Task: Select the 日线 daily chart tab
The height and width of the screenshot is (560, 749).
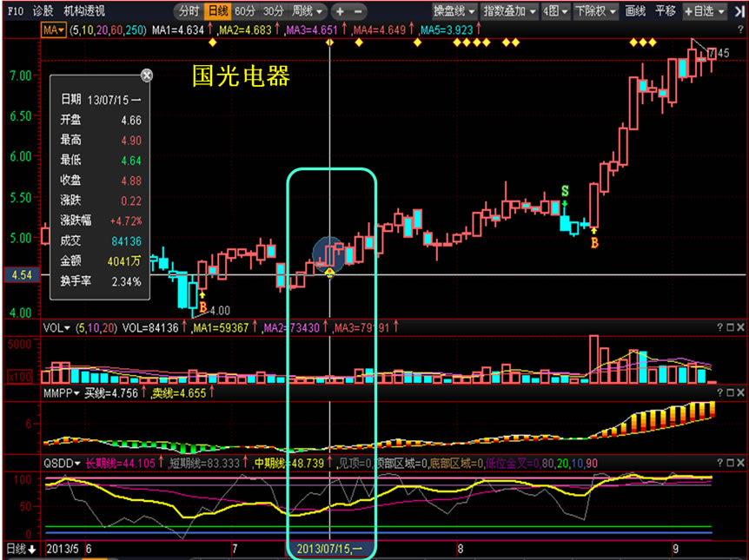Action: tap(218, 11)
